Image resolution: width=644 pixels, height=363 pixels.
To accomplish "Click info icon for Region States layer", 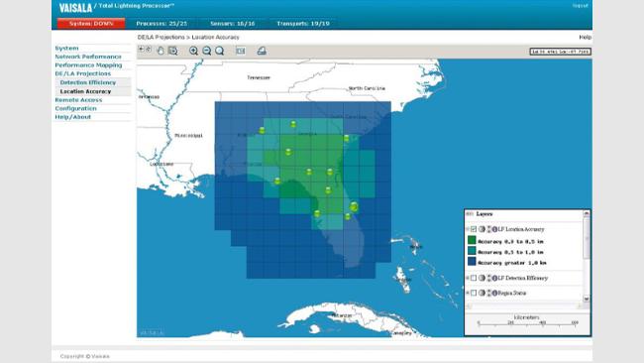I will pyautogui.click(x=494, y=293).
